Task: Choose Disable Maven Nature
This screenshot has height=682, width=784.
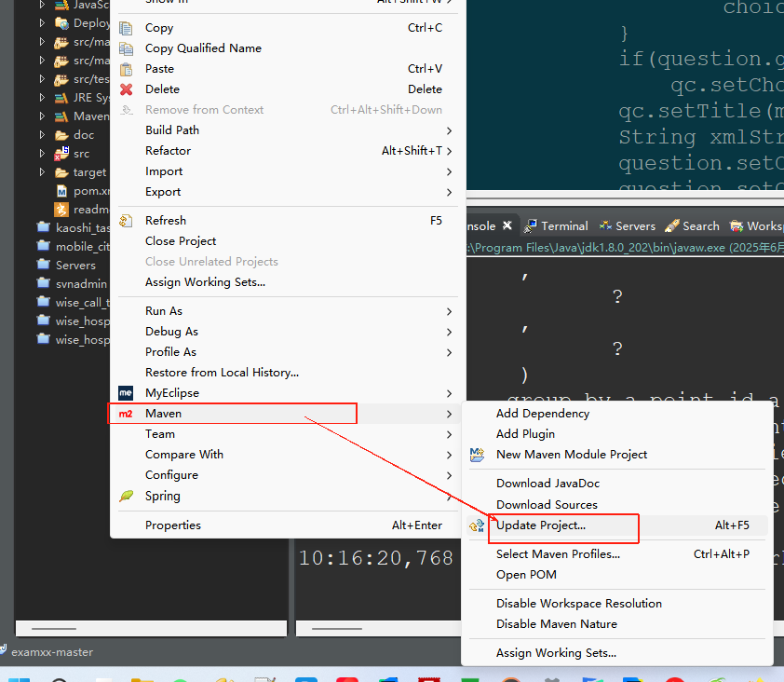Action: coord(556,624)
